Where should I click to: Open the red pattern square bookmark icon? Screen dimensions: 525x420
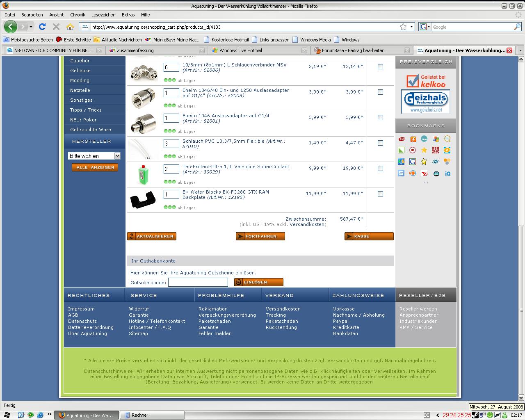click(x=436, y=150)
